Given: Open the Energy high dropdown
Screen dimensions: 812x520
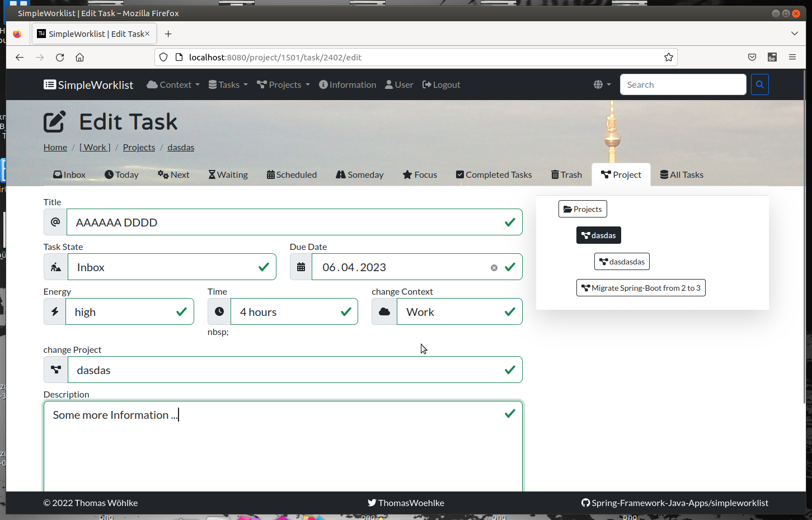Looking at the screenshot, I should [x=130, y=311].
